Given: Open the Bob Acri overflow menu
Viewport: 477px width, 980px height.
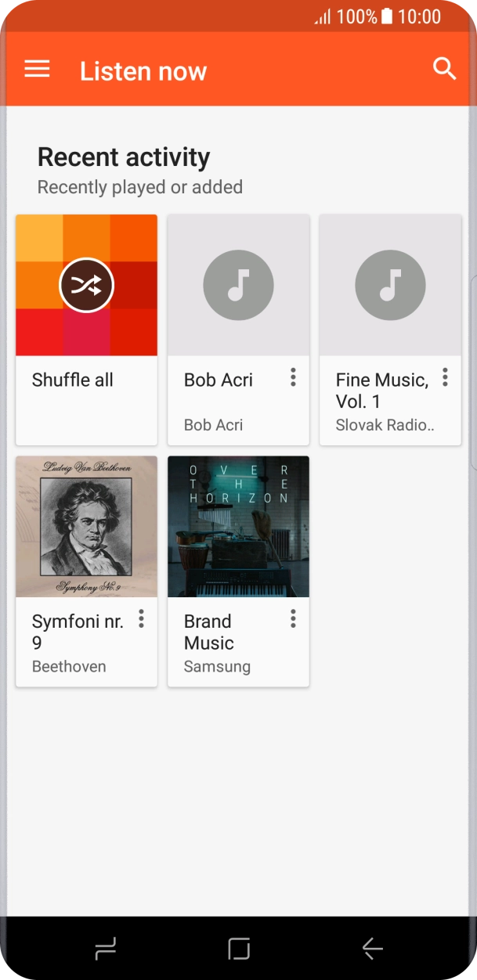Looking at the screenshot, I should click(x=293, y=378).
